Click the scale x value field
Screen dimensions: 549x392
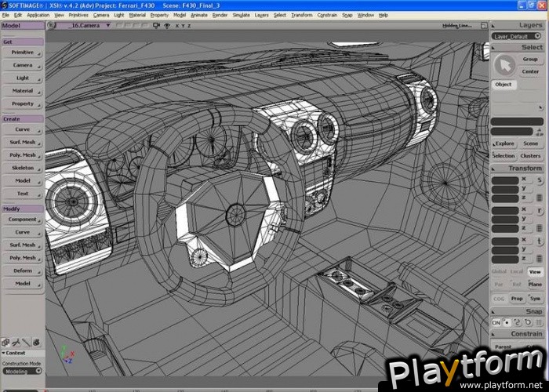point(505,180)
